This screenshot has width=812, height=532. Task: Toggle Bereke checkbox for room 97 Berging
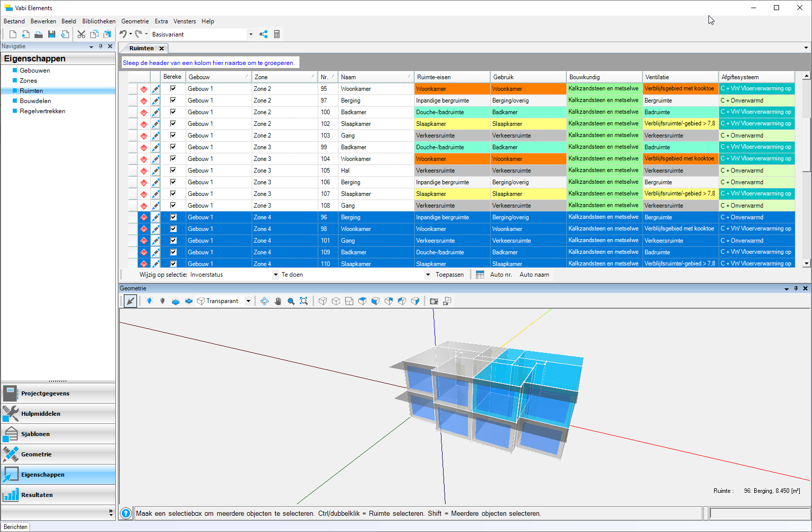click(x=173, y=101)
